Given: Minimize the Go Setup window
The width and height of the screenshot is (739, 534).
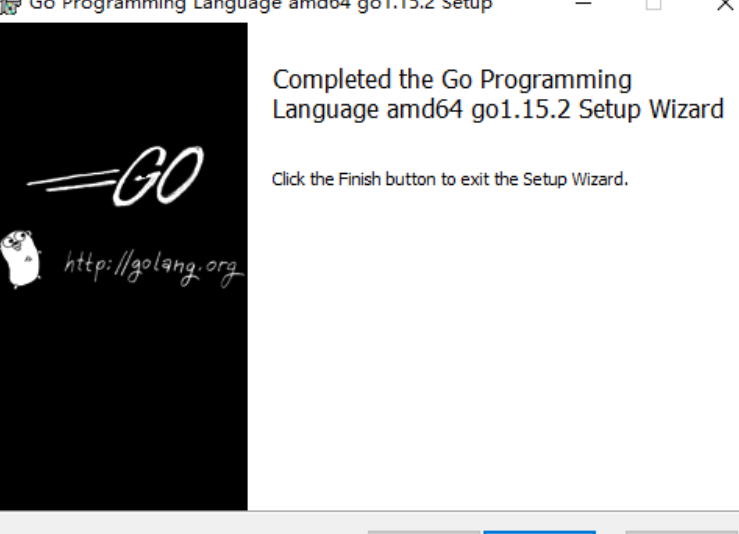Looking at the screenshot, I should coord(583,5).
